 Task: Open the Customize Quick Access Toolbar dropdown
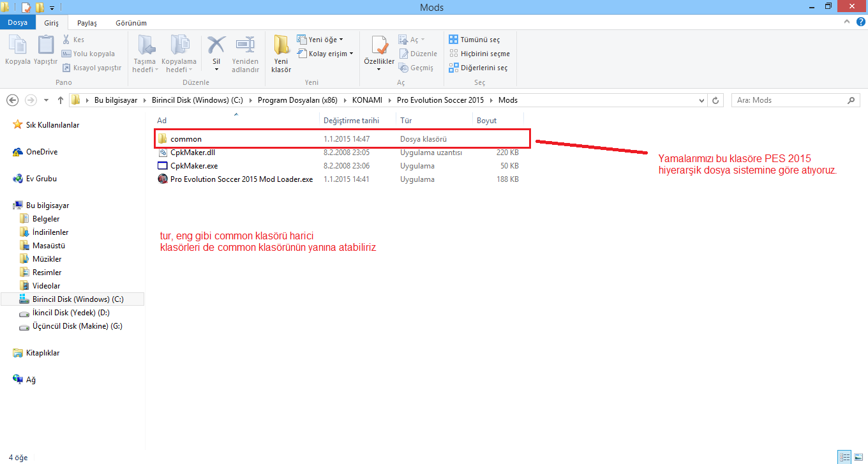(x=52, y=8)
